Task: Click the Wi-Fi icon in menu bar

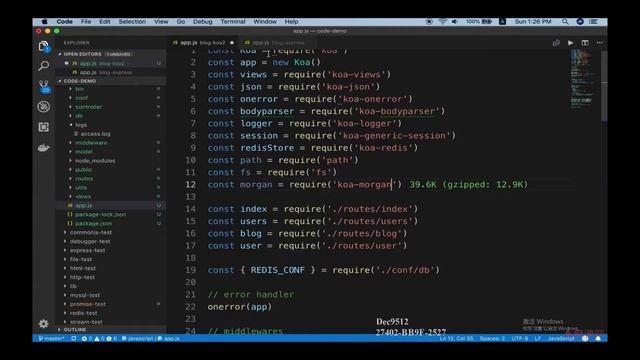Action: [442, 22]
